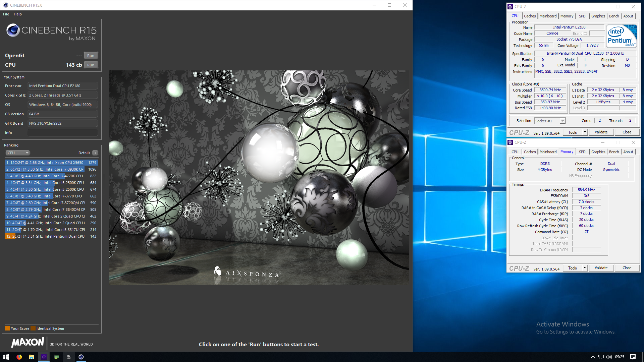Select ranking entry Core i7-3720QM
This screenshot has height=362, width=644.
pos(51,203)
